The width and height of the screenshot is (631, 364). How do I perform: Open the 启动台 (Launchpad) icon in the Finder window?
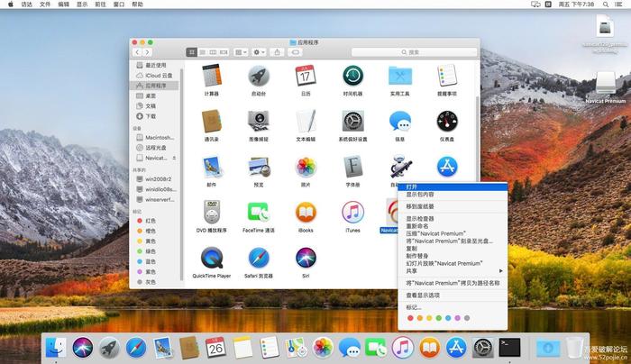[259, 76]
